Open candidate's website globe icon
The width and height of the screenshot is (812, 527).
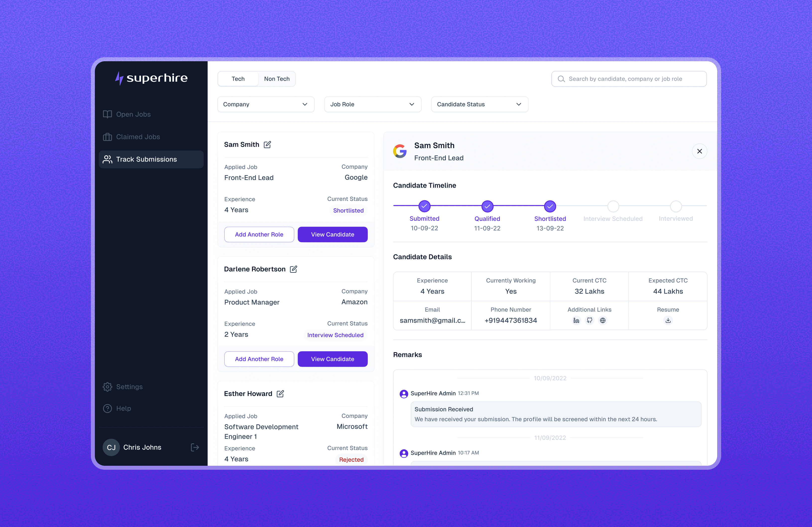coord(603,320)
